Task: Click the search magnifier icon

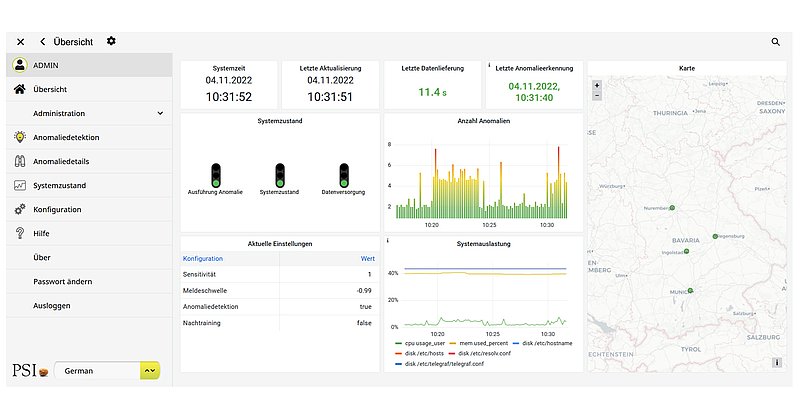Action: (775, 42)
